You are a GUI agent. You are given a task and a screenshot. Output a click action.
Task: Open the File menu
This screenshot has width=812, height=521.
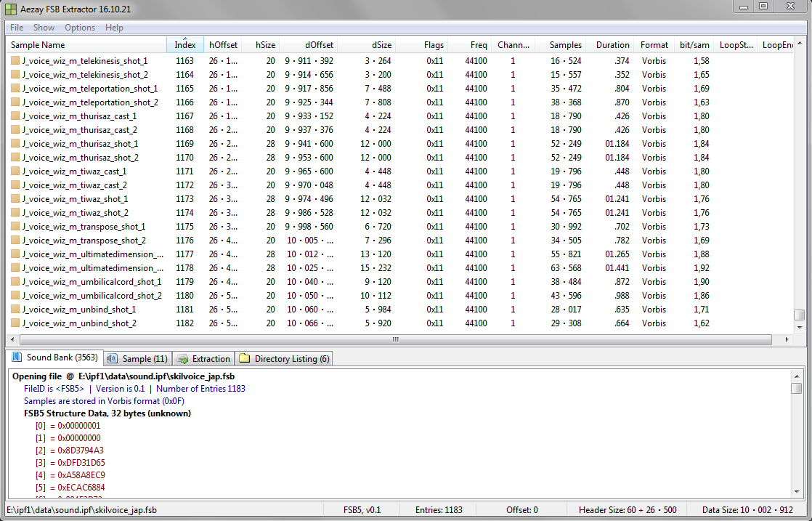tap(17, 28)
